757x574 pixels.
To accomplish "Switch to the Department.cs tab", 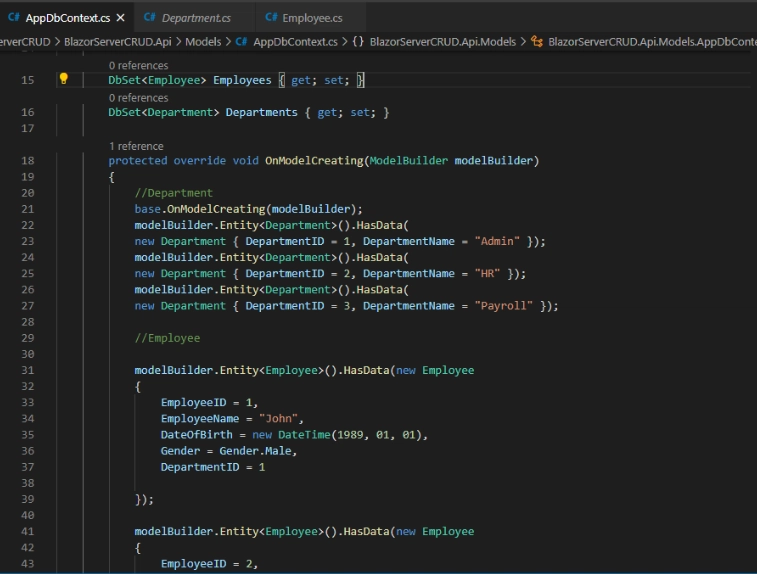I will click(195, 18).
